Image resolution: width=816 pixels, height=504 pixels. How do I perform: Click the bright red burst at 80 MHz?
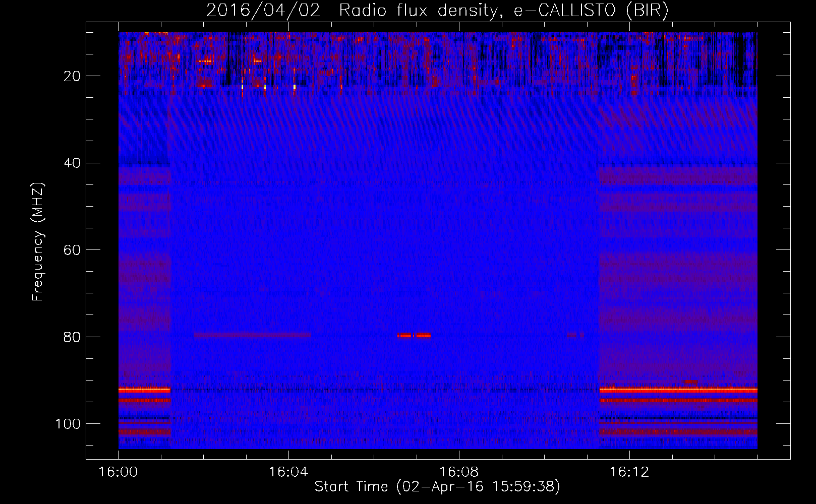click(414, 335)
